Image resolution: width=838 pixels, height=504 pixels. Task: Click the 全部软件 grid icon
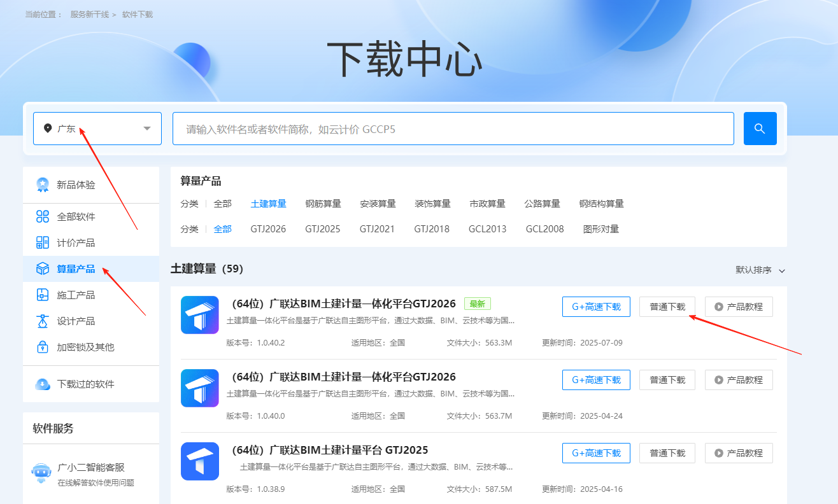(43, 217)
